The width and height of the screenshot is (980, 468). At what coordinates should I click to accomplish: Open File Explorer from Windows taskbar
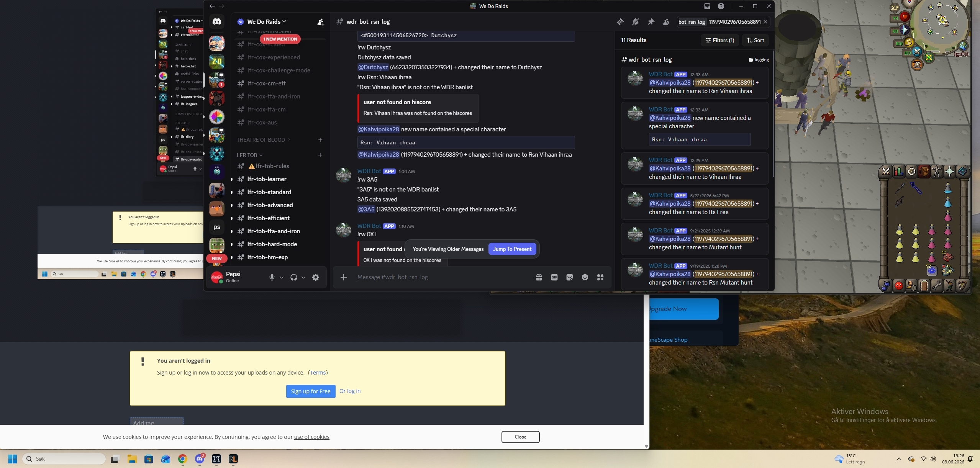tap(132, 459)
